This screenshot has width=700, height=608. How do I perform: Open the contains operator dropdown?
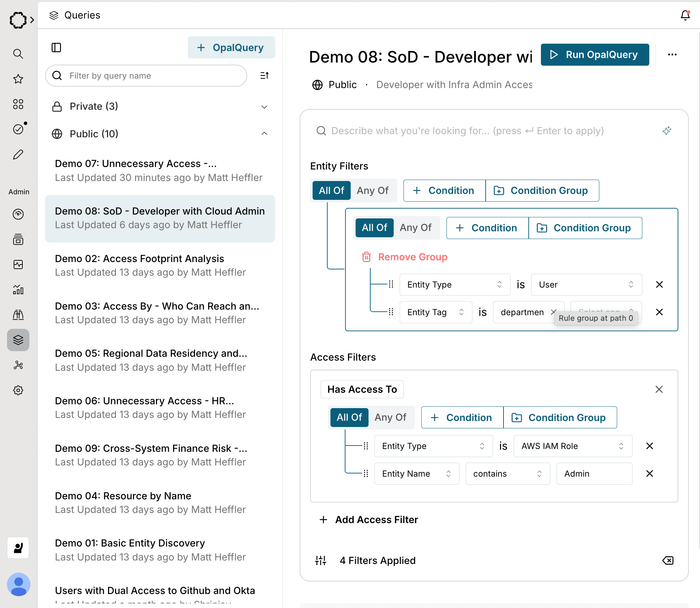(x=507, y=473)
